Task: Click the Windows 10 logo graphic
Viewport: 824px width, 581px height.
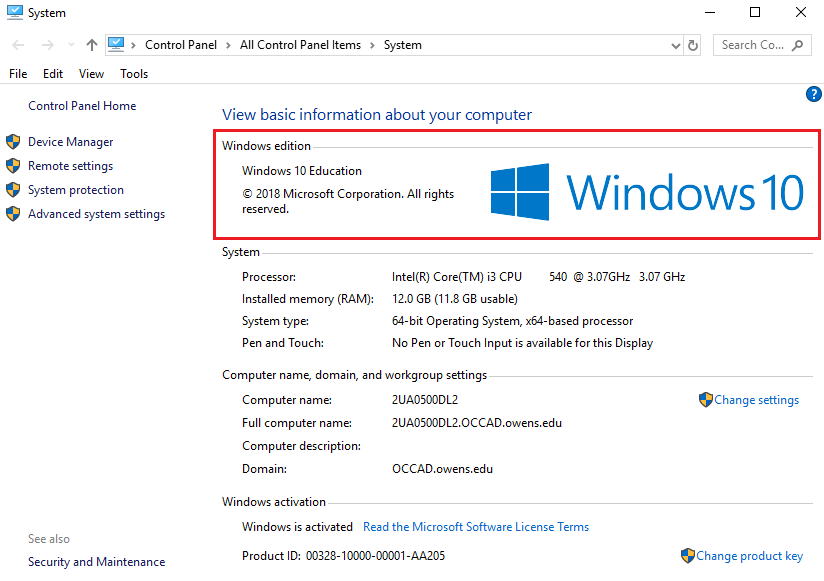Action: (648, 190)
